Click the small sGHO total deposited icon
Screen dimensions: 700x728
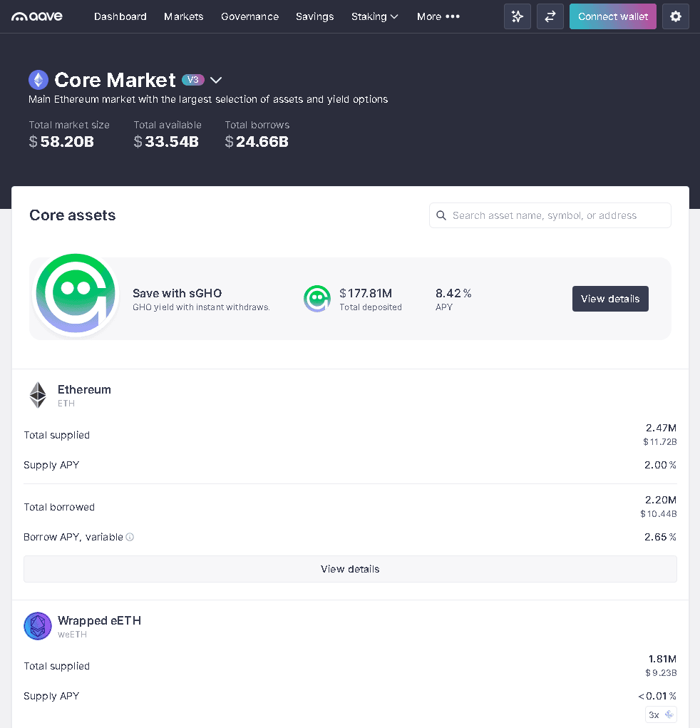tap(317, 299)
